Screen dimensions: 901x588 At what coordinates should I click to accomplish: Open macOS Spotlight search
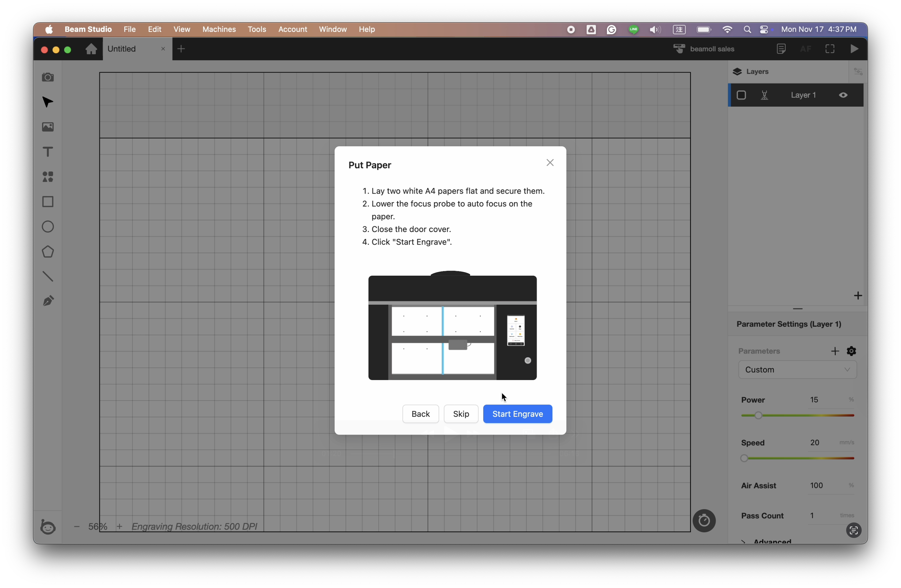(747, 29)
